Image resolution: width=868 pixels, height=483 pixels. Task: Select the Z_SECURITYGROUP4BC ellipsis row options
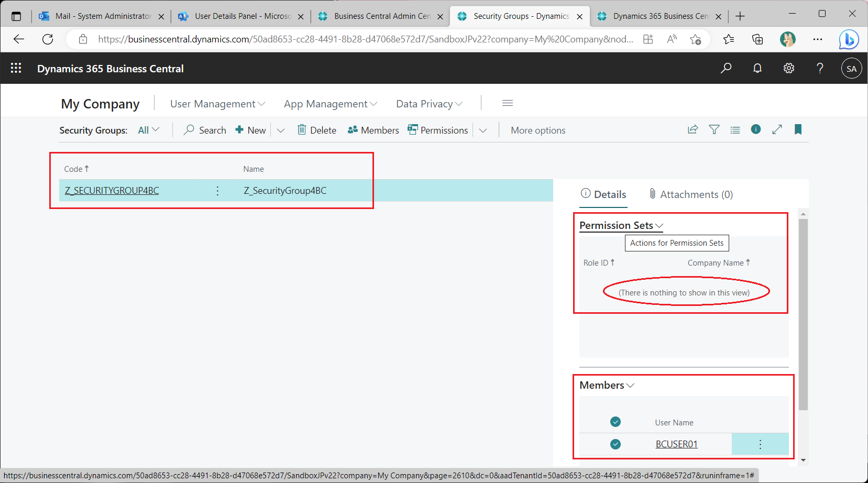pyautogui.click(x=217, y=191)
